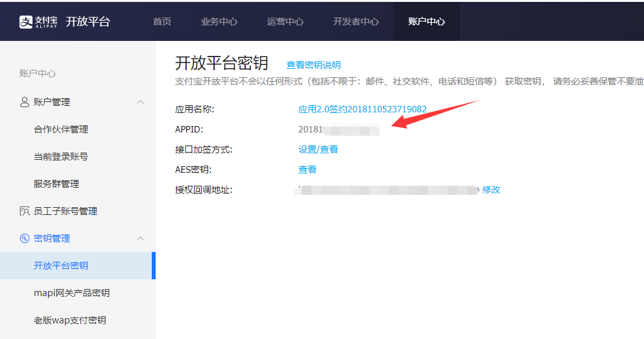
Task: Open 服务群管理 sidebar item
Action: pyautogui.click(x=56, y=184)
